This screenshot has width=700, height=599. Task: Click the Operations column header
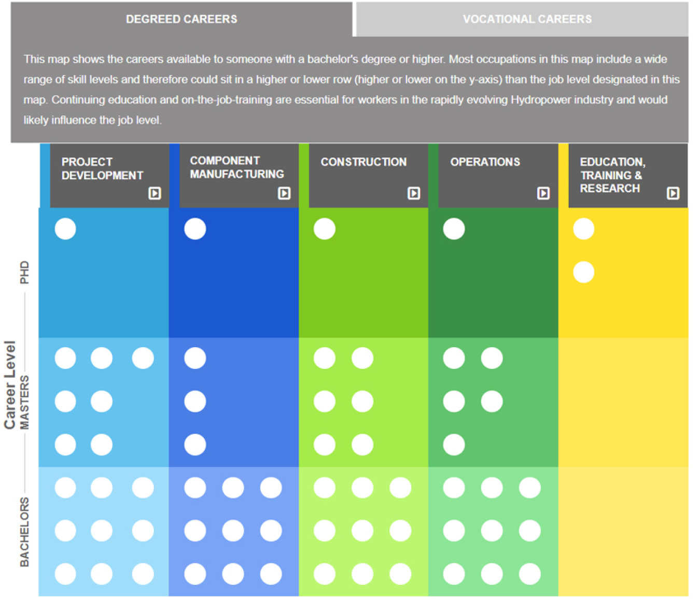click(485, 162)
